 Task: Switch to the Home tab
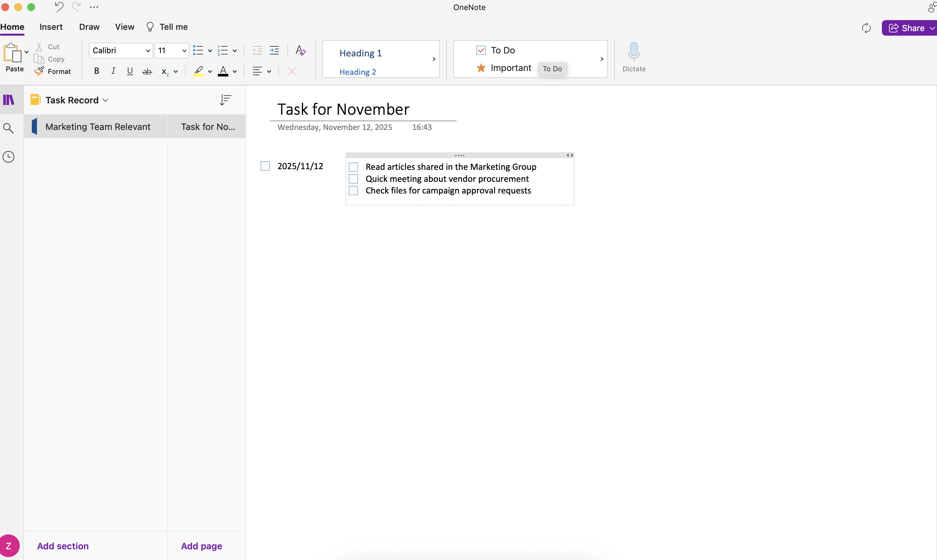12,27
